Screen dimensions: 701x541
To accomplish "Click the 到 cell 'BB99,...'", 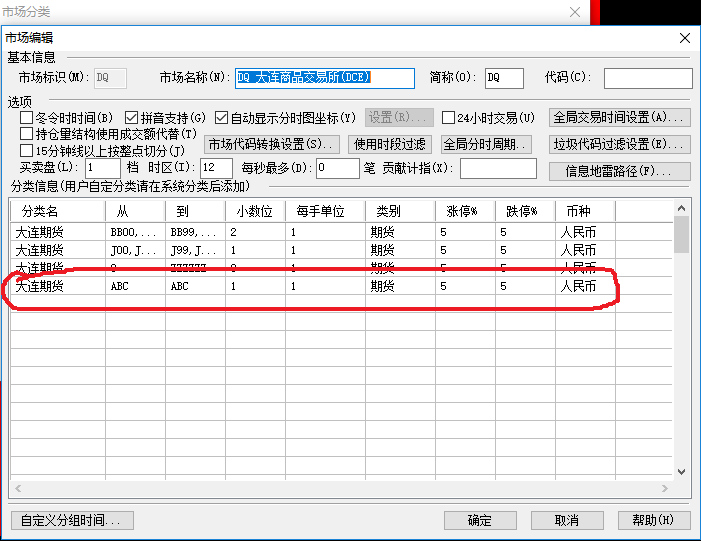I will tap(195, 232).
